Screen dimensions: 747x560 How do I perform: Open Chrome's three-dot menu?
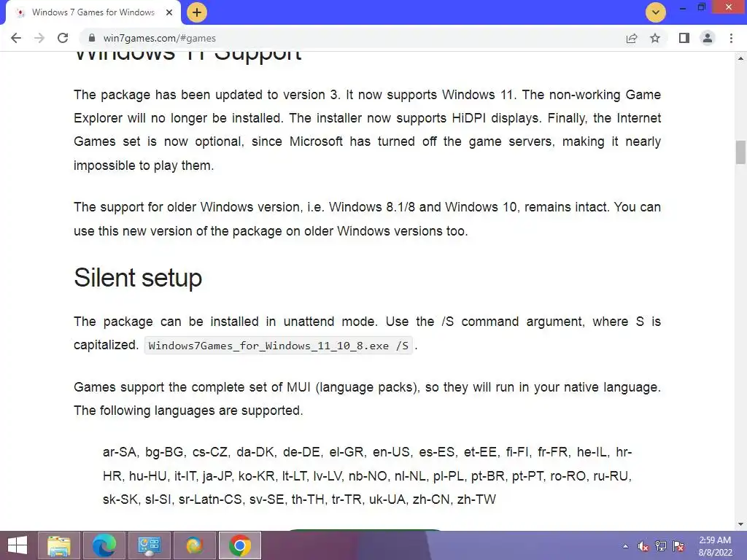point(731,38)
